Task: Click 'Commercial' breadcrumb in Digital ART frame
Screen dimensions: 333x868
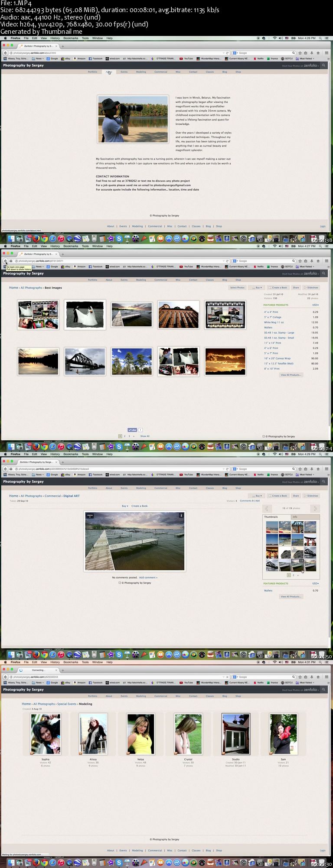Action: pos(52,496)
